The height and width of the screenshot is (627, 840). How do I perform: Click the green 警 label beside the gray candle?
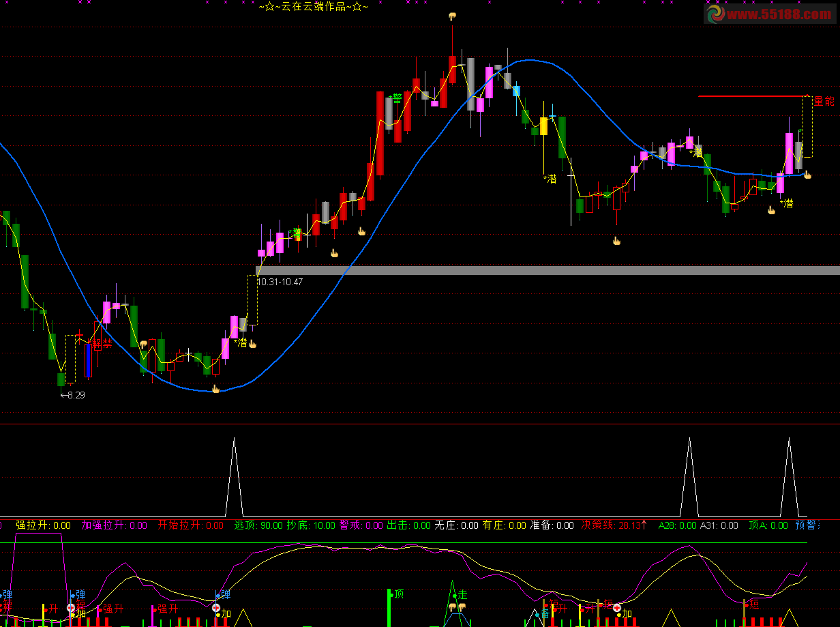(x=396, y=99)
